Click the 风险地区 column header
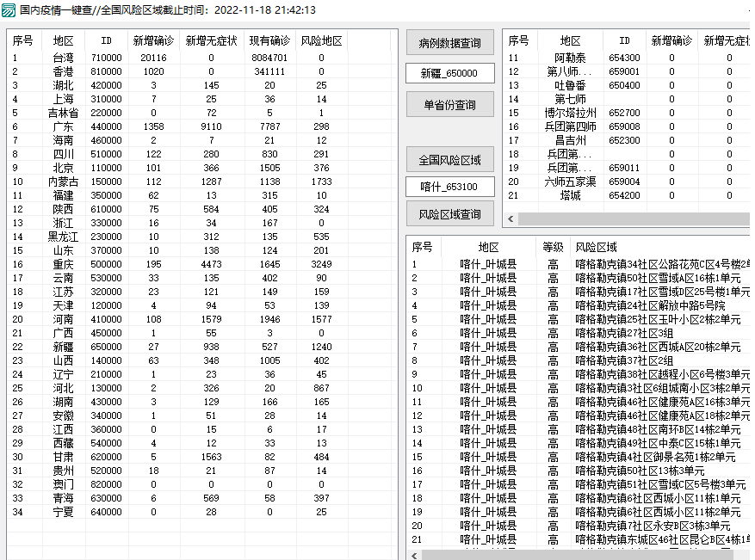Viewport: 755px width, 560px height. 321,41
